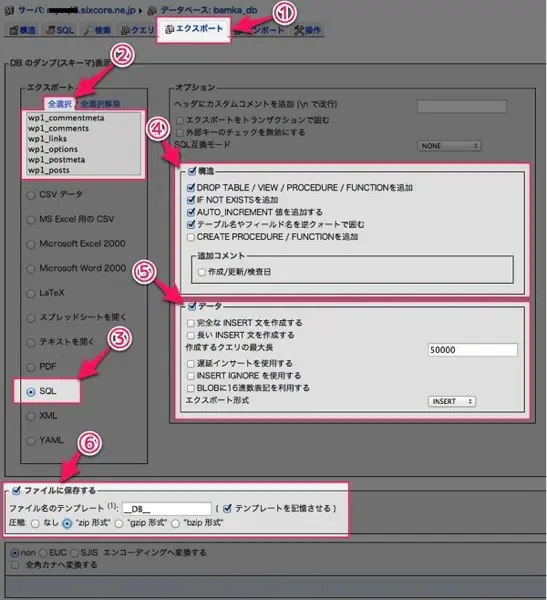Toggle CREATE PROCEDURE / FUNCTIONを追加 checkbox
The image size is (547, 600).
tap(191, 237)
